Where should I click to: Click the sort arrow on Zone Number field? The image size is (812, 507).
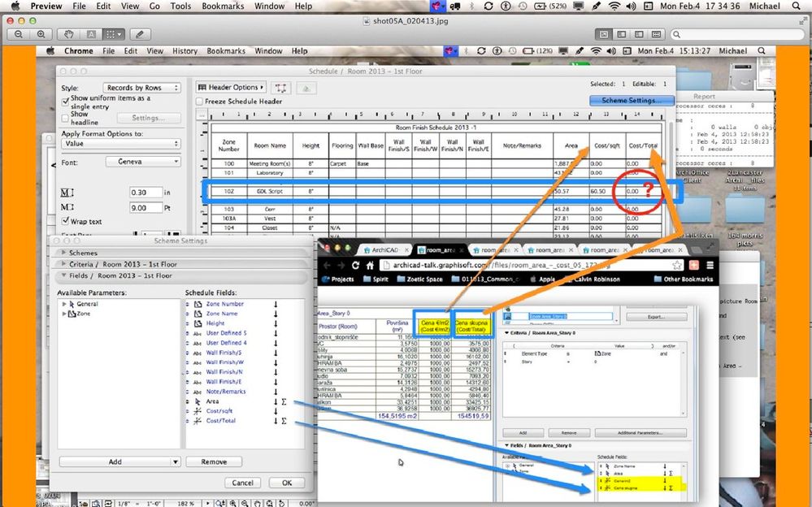tap(276, 304)
